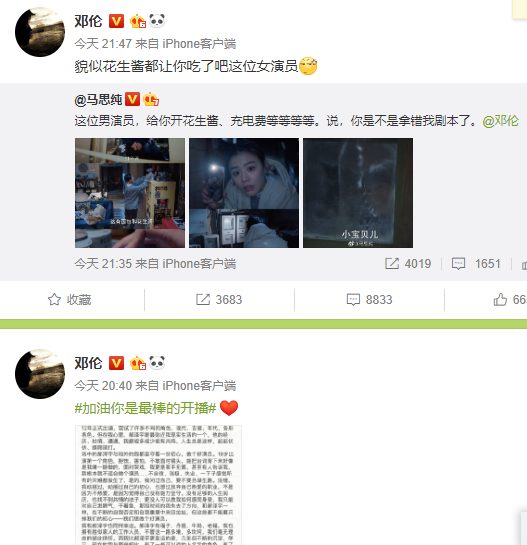View third quoted image with 小宝贝儿 caption
The image size is (527, 545).
(x=358, y=193)
